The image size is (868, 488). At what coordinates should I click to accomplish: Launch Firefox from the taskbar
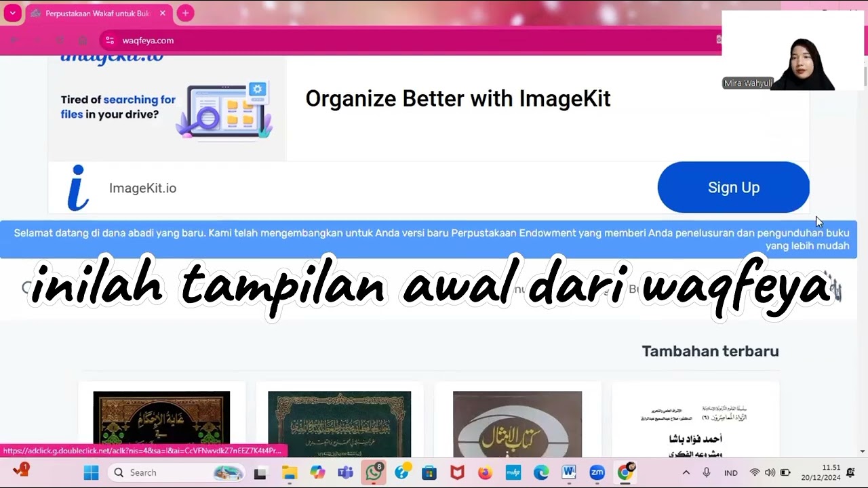(485, 472)
